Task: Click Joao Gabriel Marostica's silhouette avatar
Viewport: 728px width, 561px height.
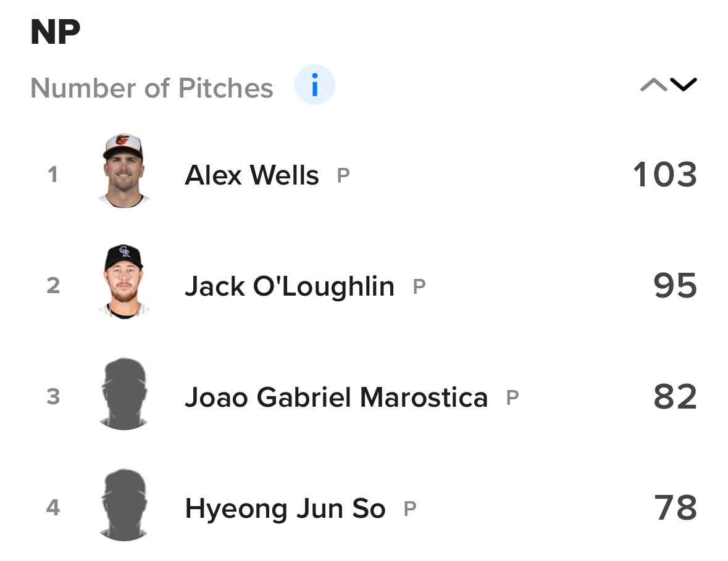Action: pyautogui.click(x=123, y=394)
